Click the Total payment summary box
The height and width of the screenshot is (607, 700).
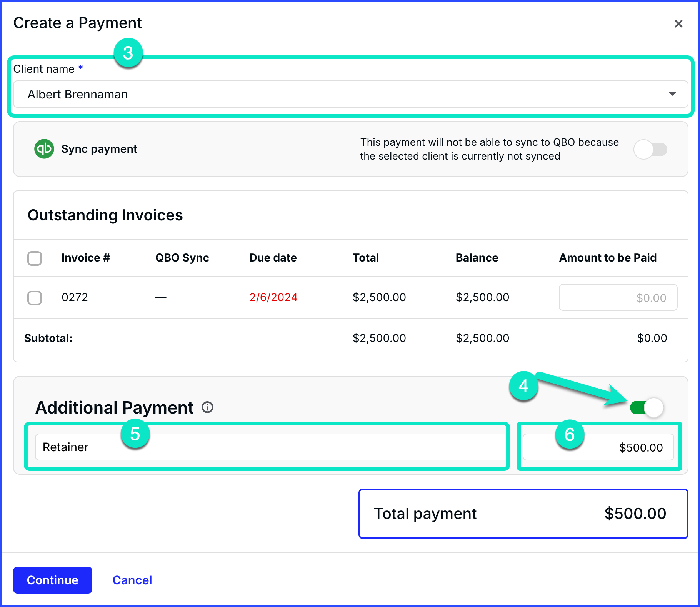pos(523,514)
